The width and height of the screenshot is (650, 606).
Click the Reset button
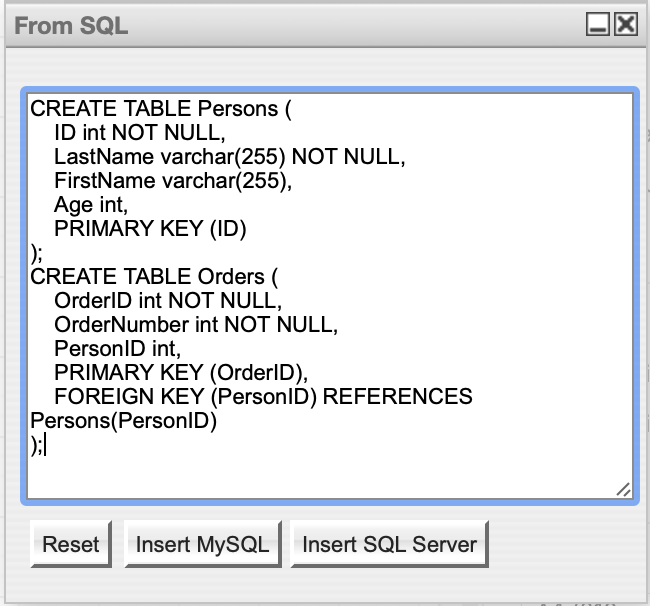(x=70, y=545)
